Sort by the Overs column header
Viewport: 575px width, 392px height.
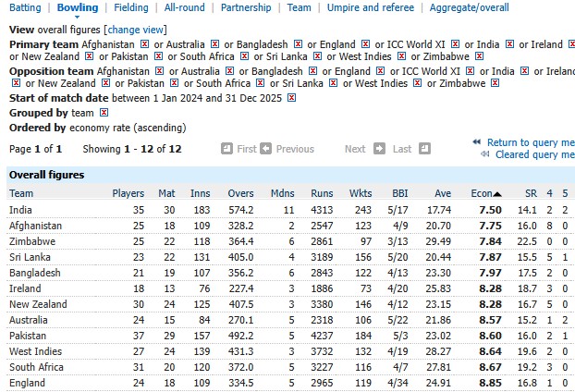click(240, 193)
